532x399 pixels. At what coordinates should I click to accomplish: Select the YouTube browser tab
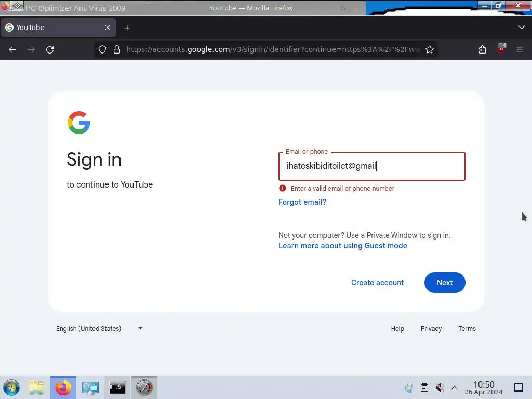click(x=58, y=28)
